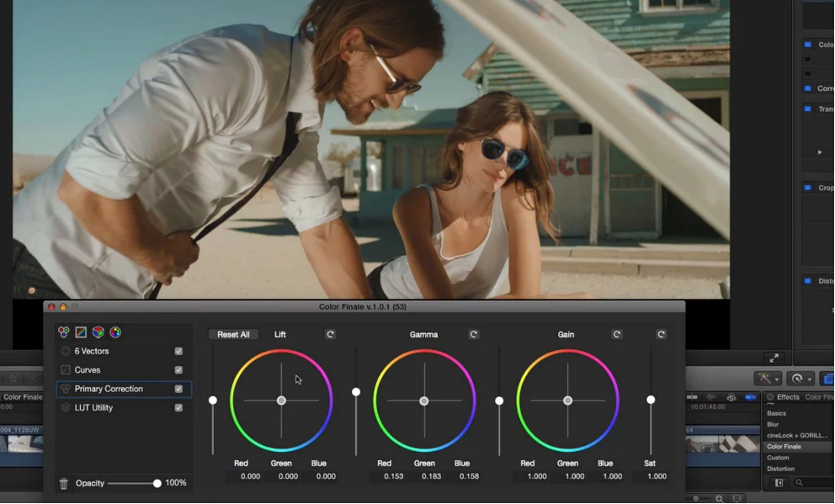Screen dimensions: 835x504
Task: Reset the Gain color wheel
Action: point(617,334)
